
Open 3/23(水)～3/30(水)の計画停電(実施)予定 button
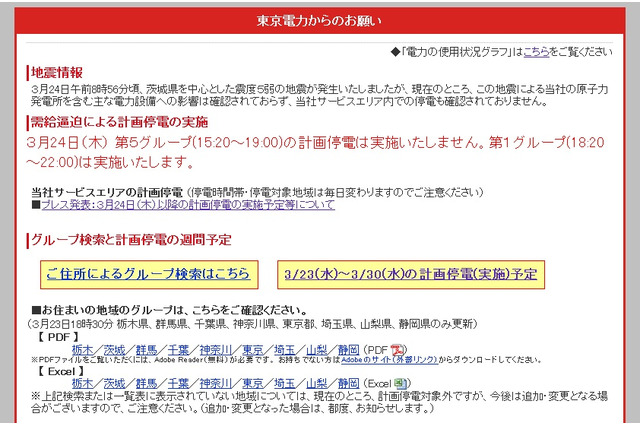click(411, 274)
